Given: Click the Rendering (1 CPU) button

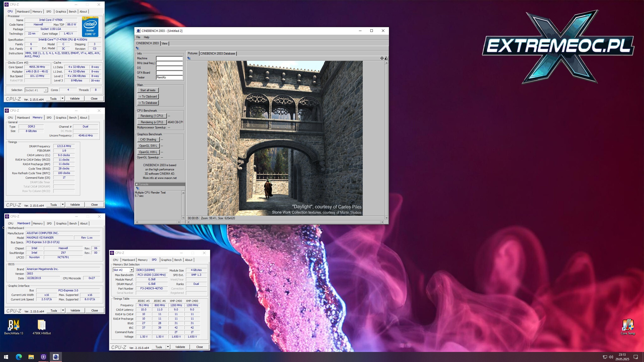Looking at the screenshot, I should tap(152, 116).
